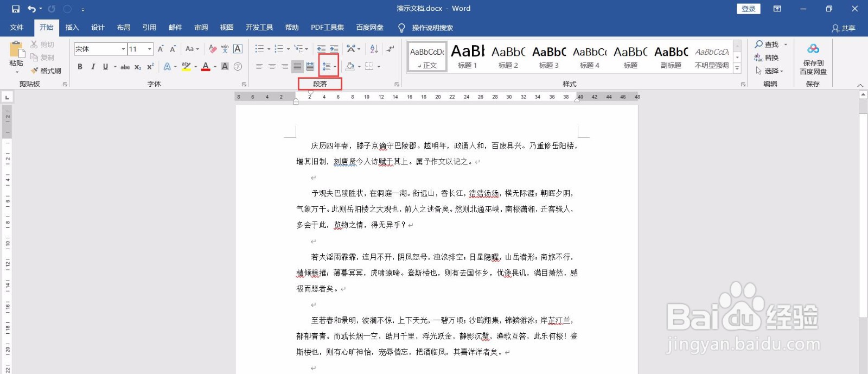Apply red font color
868x374 pixels.
pos(206,66)
